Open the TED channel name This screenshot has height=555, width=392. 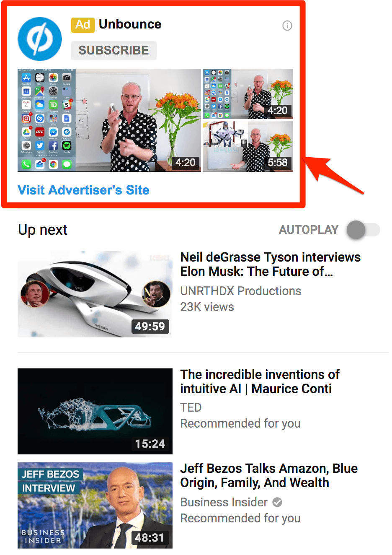click(191, 407)
